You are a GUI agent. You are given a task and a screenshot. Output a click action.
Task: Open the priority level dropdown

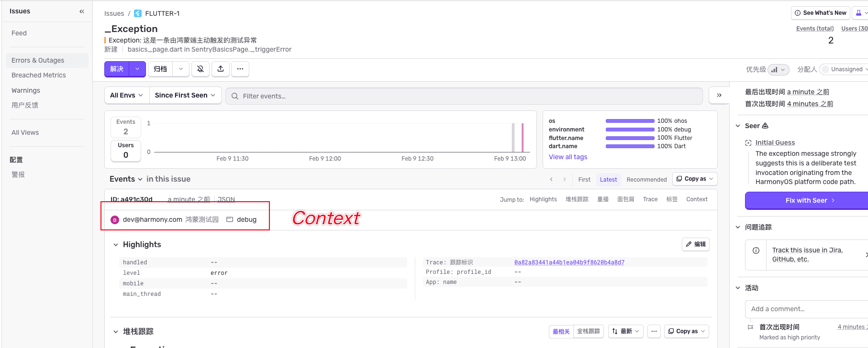[779, 69]
